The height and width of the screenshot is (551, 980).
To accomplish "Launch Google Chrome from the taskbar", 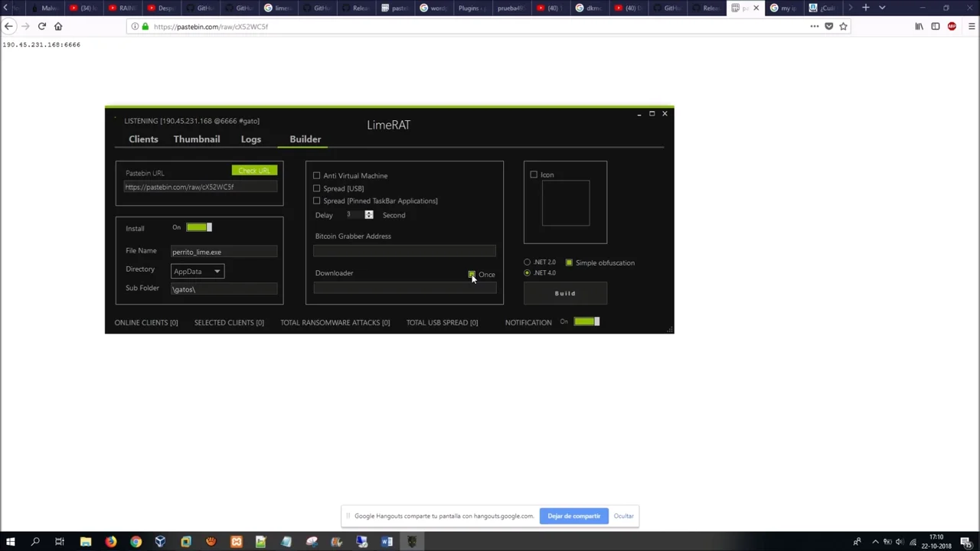I will pos(136,542).
